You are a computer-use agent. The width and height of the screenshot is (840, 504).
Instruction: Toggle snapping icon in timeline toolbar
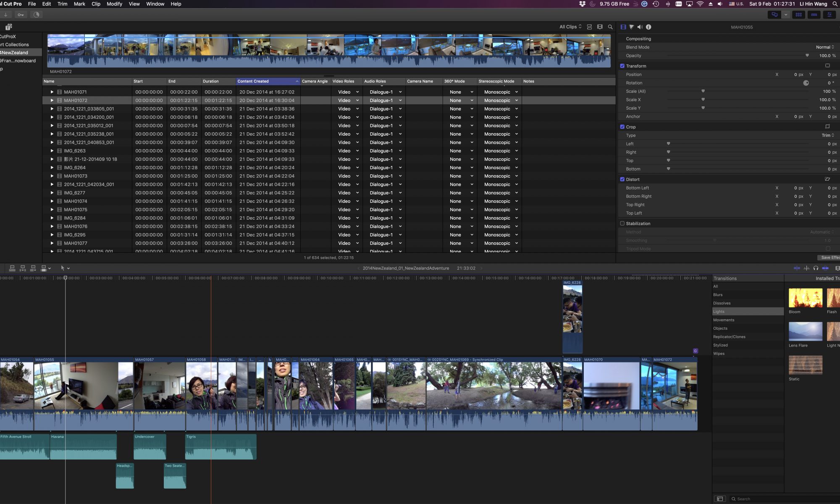click(x=825, y=268)
